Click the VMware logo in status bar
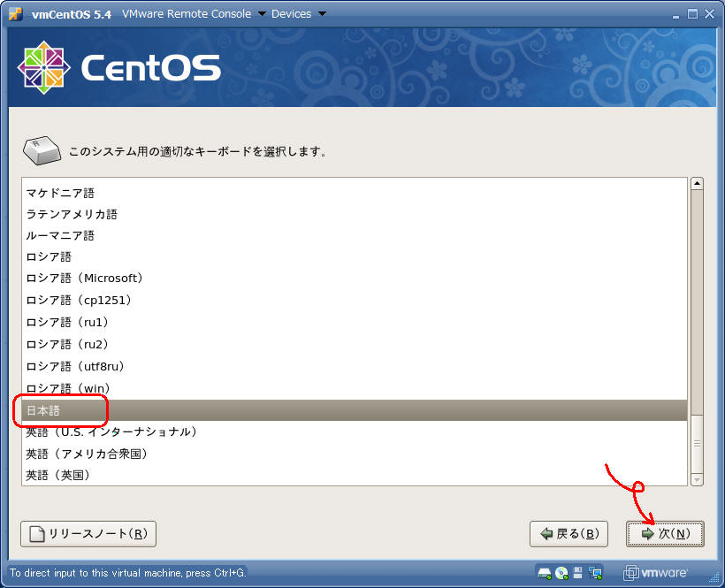Screen dimensions: 725x588 [x=654, y=572]
